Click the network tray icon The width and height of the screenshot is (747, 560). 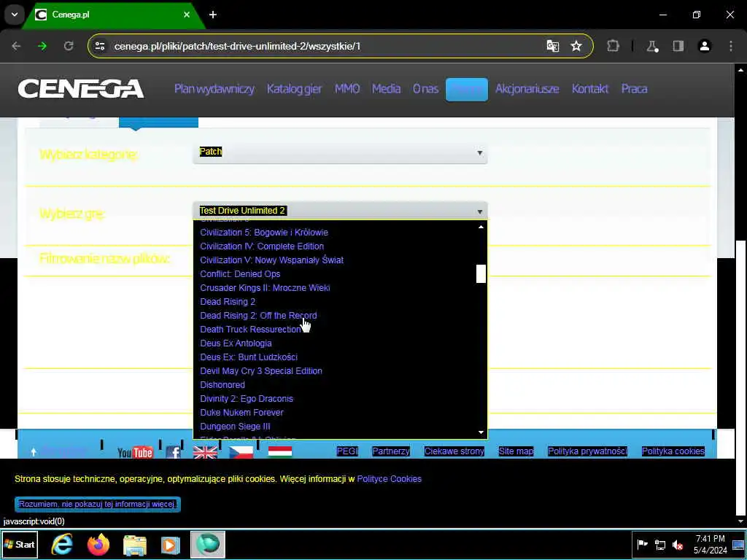659,545
